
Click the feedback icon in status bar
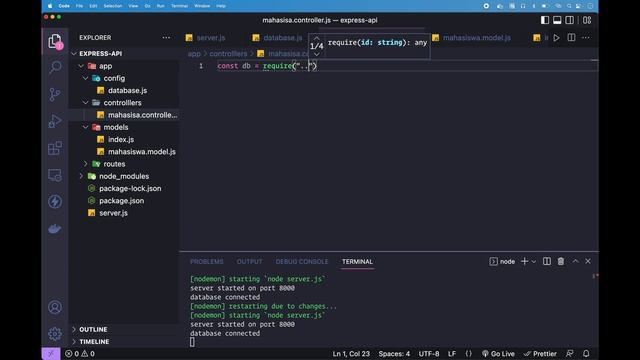pyautogui.click(x=570, y=353)
